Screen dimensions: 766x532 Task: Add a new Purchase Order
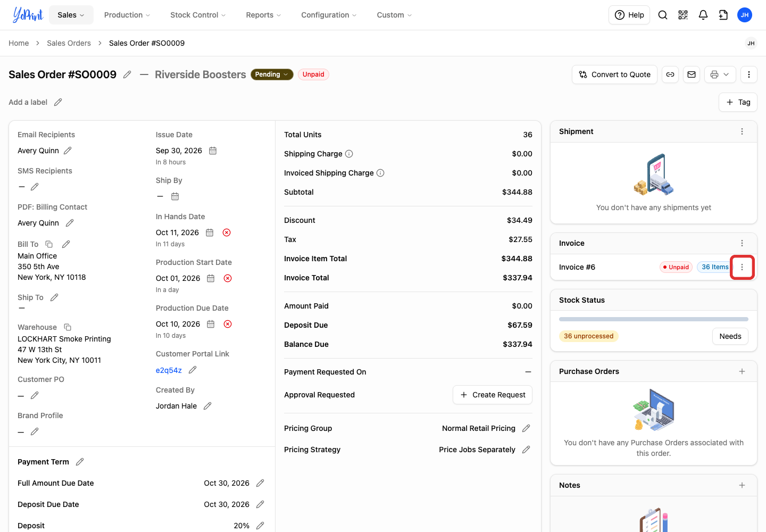pos(742,371)
